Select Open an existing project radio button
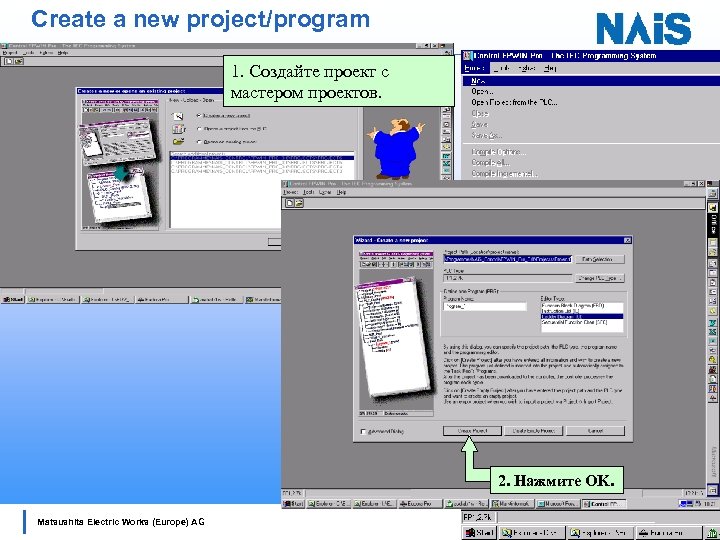This screenshot has width=720, height=540. click(x=199, y=142)
